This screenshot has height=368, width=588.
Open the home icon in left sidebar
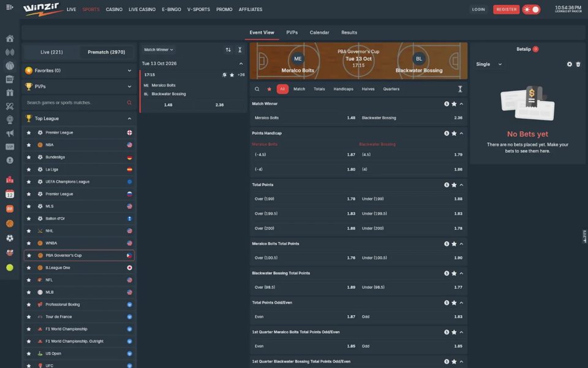[10, 38]
